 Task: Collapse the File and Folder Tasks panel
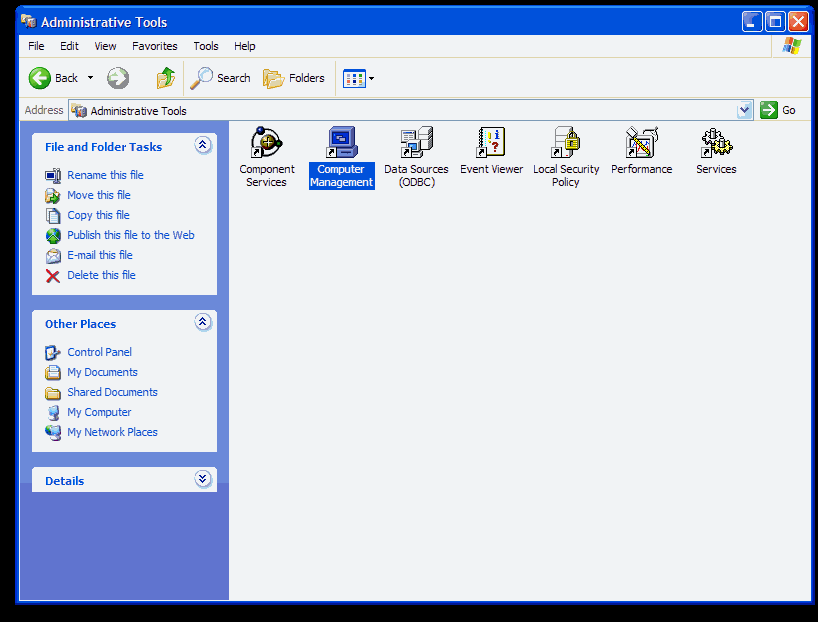pyautogui.click(x=202, y=145)
